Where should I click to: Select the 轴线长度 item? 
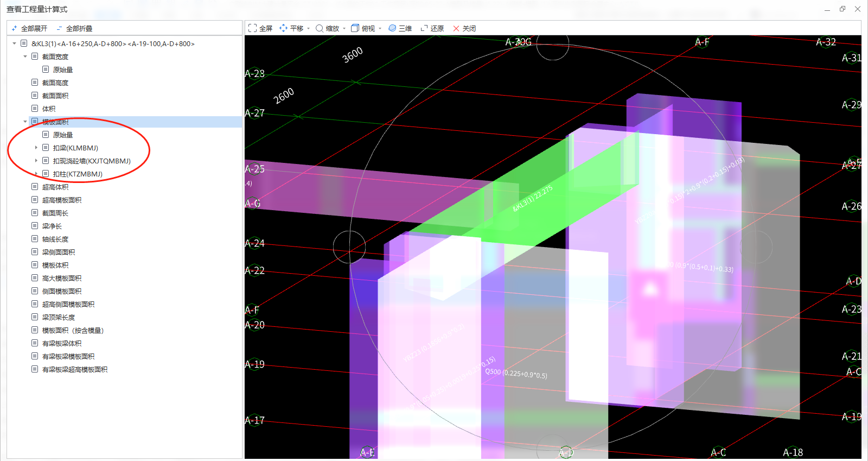coord(55,239)
